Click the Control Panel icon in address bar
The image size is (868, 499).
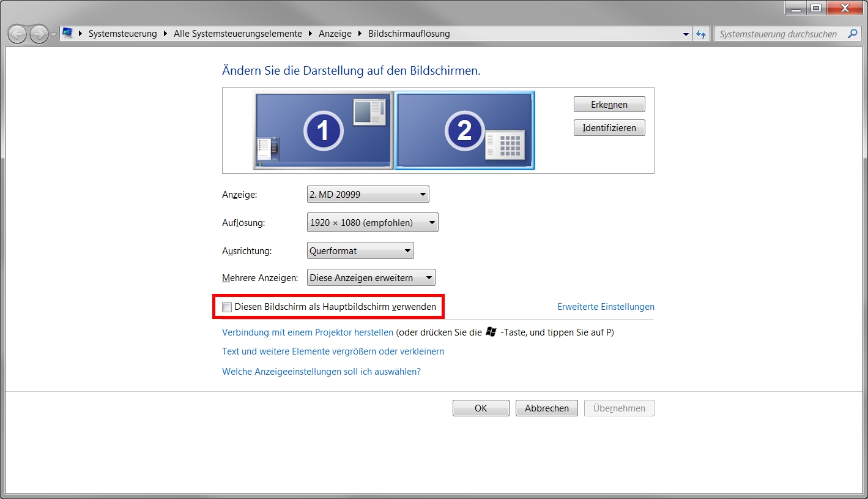tap(67, 34)
